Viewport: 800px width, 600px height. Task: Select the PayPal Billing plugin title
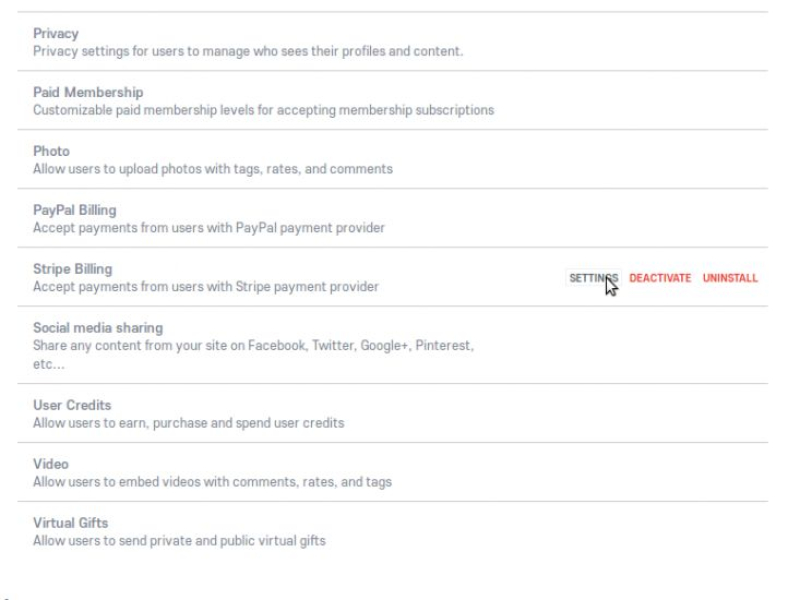tap(75, 210)
